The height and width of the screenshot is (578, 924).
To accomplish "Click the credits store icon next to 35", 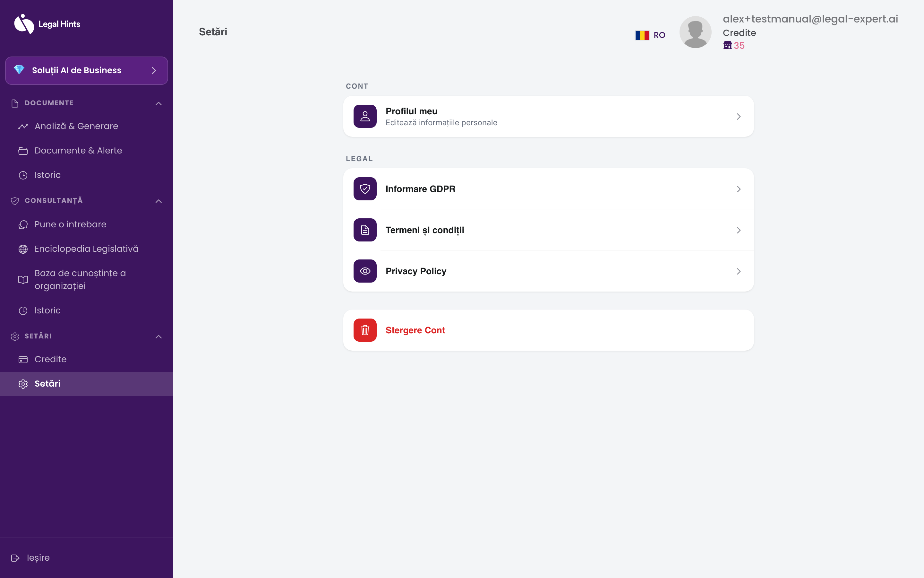I will click(727, 46).
